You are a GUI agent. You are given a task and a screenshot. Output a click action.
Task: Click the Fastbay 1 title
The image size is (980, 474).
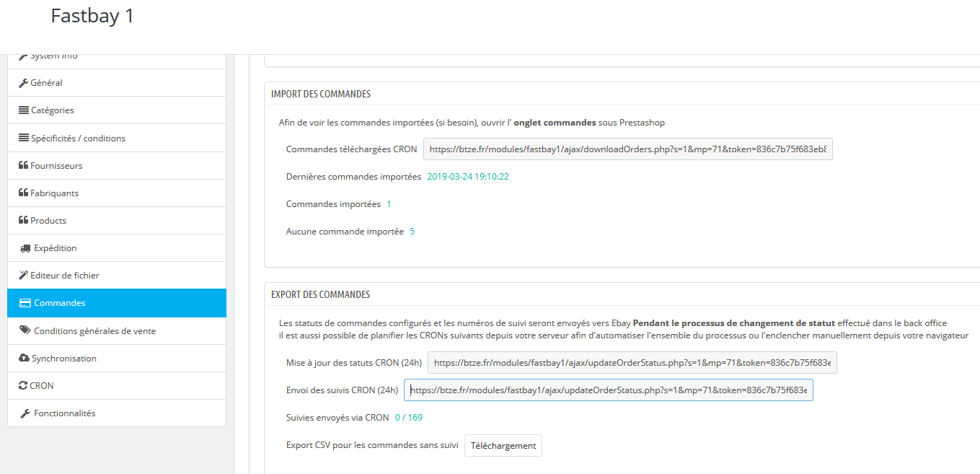pyautogui.click(x=92, y=16)
